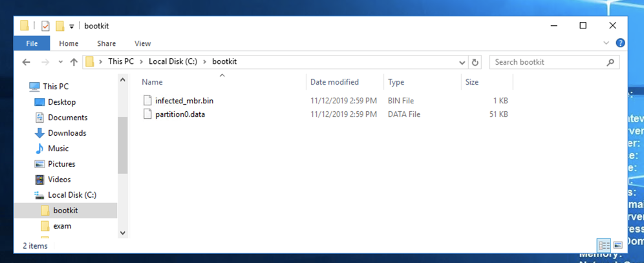Click Local Disk (C:) in address bar

[173, 62]
